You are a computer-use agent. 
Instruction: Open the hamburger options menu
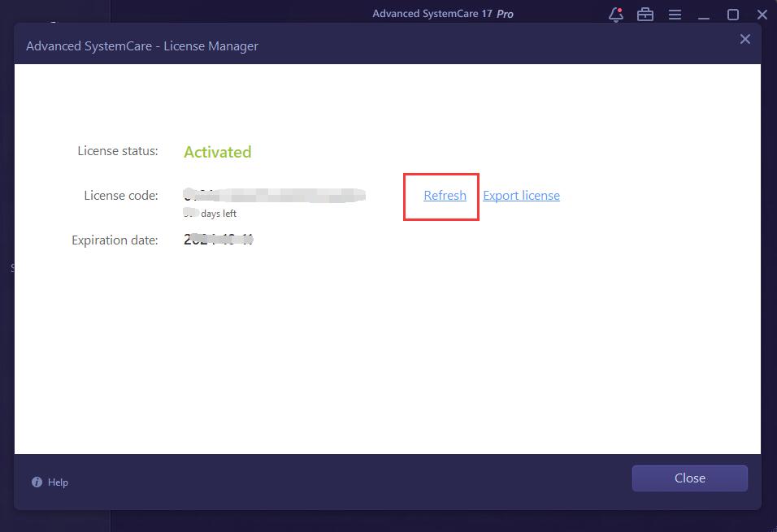point(675,15)
